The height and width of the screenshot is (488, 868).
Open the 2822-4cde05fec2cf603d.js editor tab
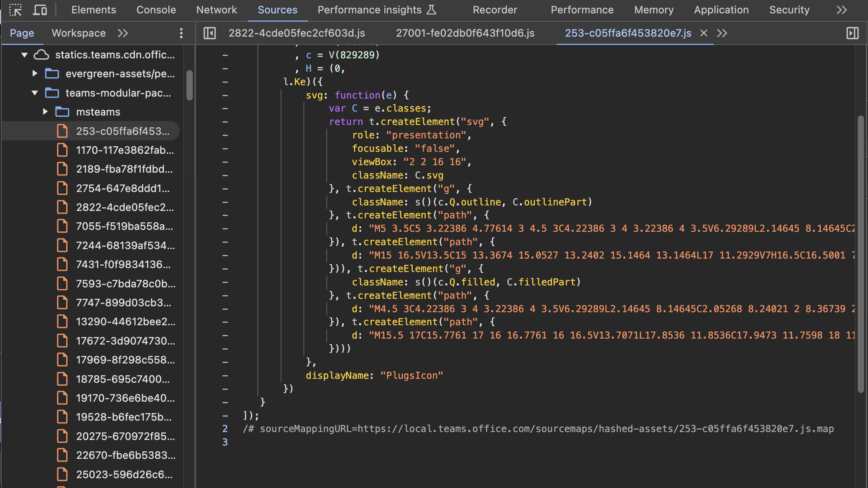click(x=297, y=33)
